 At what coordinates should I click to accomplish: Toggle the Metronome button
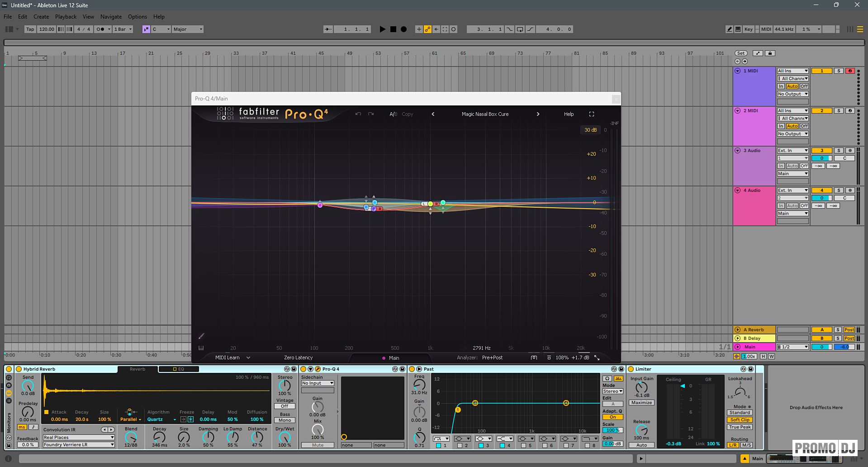pyautogui.click(x=100, y=29)
